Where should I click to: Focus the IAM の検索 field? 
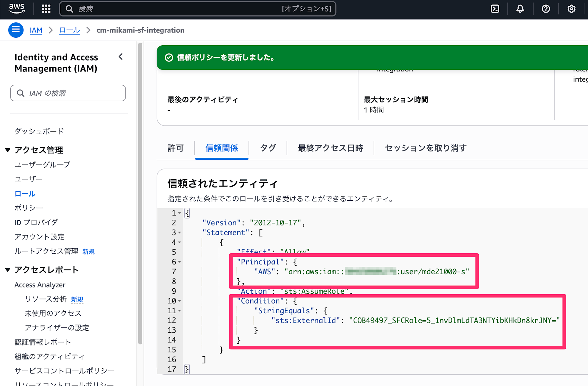(68, 93)
